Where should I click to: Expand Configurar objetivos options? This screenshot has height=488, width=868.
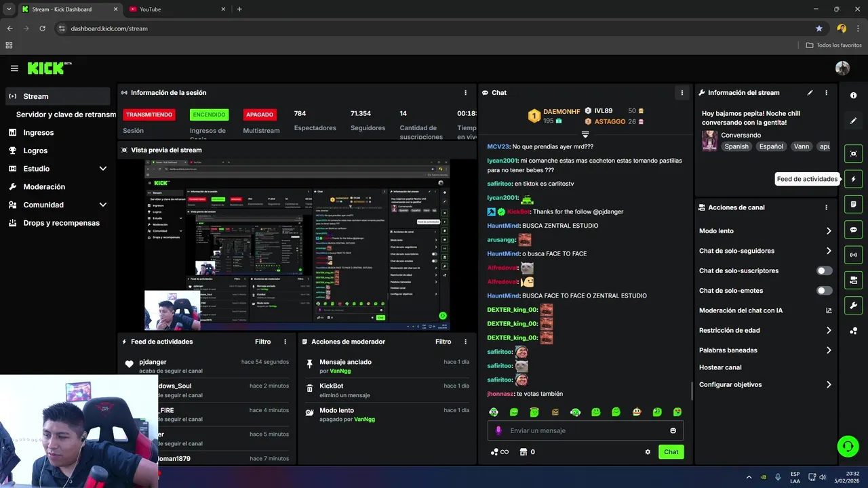829,384
